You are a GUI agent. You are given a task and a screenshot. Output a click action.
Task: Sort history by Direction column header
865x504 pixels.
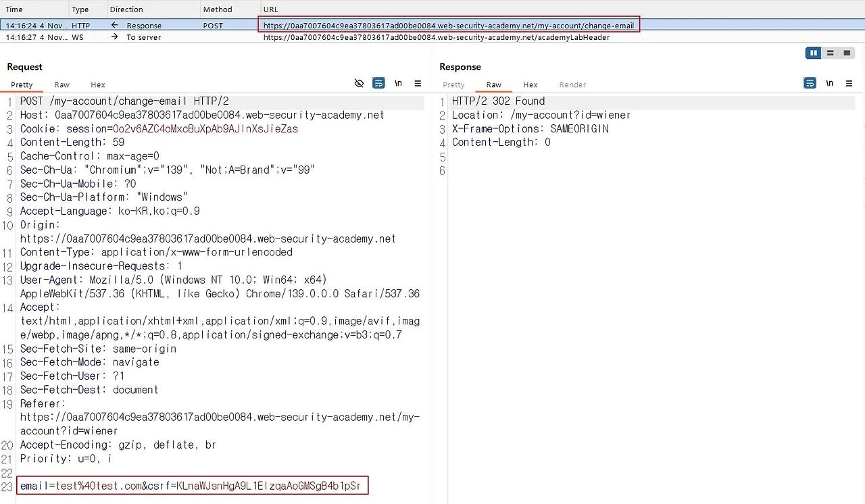(126, 9)
